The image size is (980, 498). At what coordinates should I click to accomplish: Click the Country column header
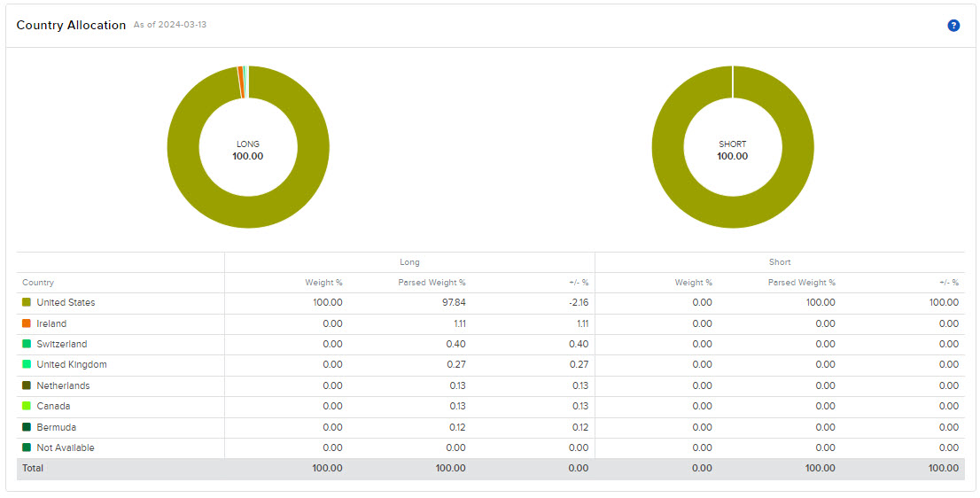point(38,283)
